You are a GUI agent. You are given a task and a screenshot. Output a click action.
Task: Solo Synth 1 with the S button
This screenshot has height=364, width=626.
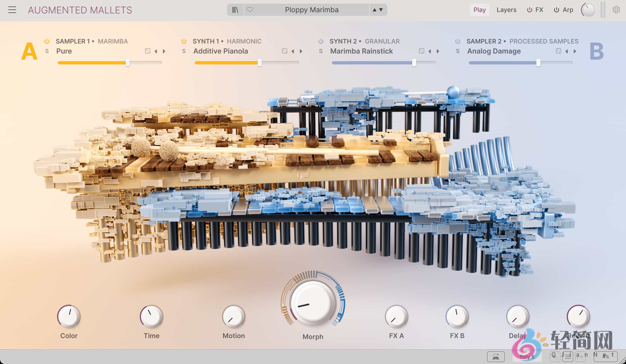pyautogui.click(x=184, y=51)
